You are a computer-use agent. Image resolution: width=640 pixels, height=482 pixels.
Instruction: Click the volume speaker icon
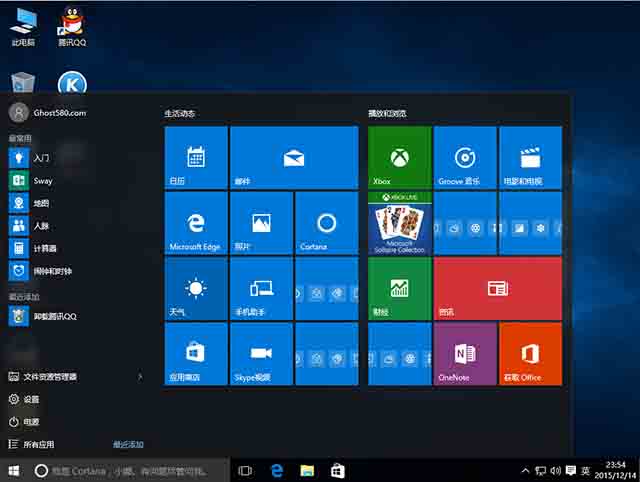pos(556,471)
